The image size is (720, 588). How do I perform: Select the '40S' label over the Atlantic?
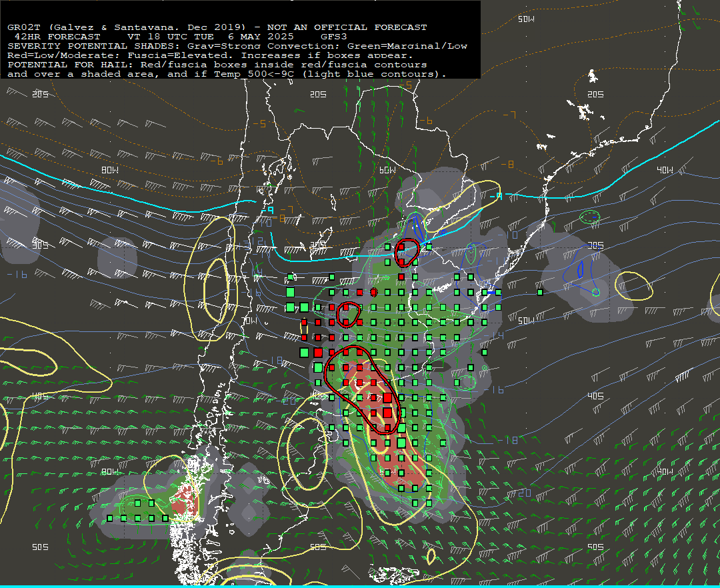tap(595, 396)
